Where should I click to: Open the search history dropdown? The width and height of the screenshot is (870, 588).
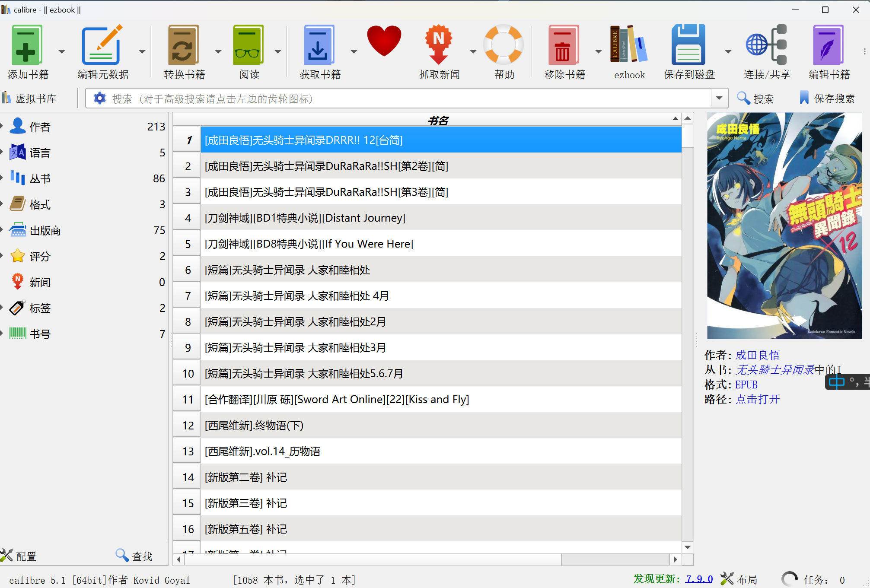click(719, 99)
